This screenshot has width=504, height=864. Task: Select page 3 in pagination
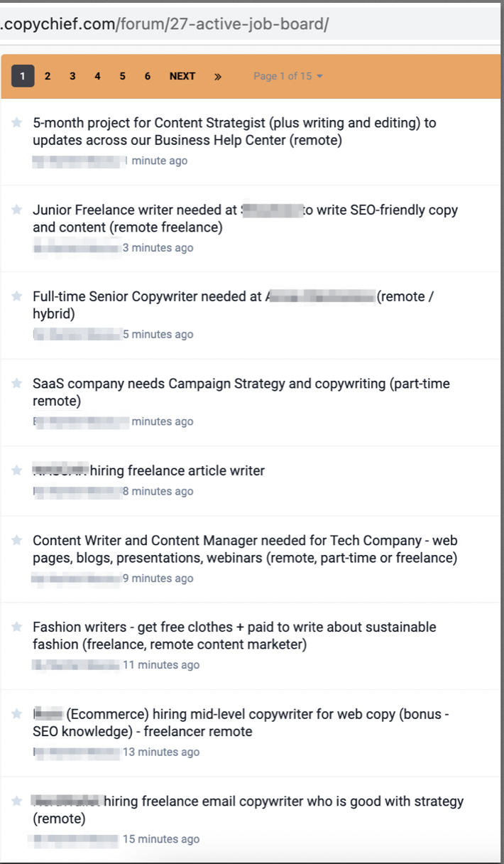(72, 76)
